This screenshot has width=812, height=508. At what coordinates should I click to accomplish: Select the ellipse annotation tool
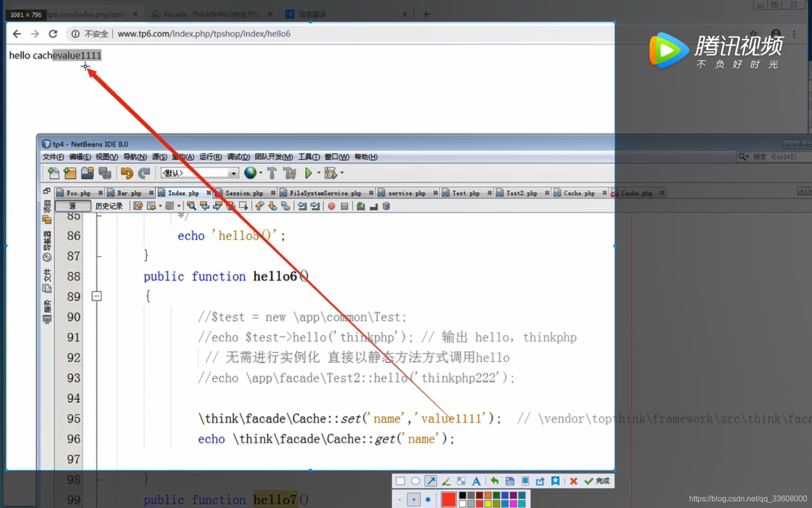pyautogui.click(x=416, y=481)
